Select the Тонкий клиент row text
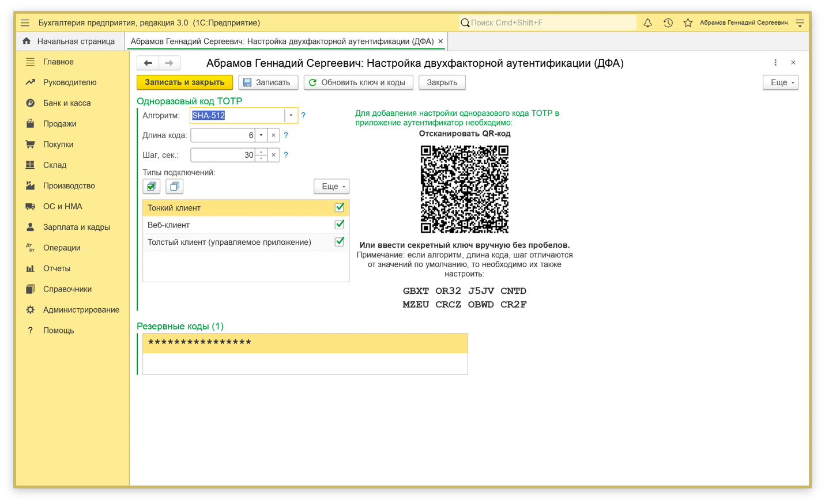The width and height of the screenshot is (825, 504). [x=174, y=208]
